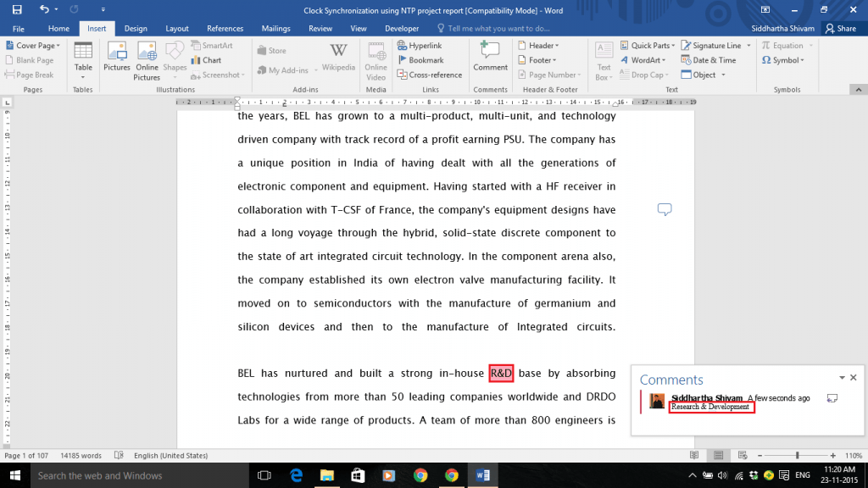The height and width of the screenshot is (488, 868).
Task: Launch the Wikipedia add-in
Action: [337, 57]
